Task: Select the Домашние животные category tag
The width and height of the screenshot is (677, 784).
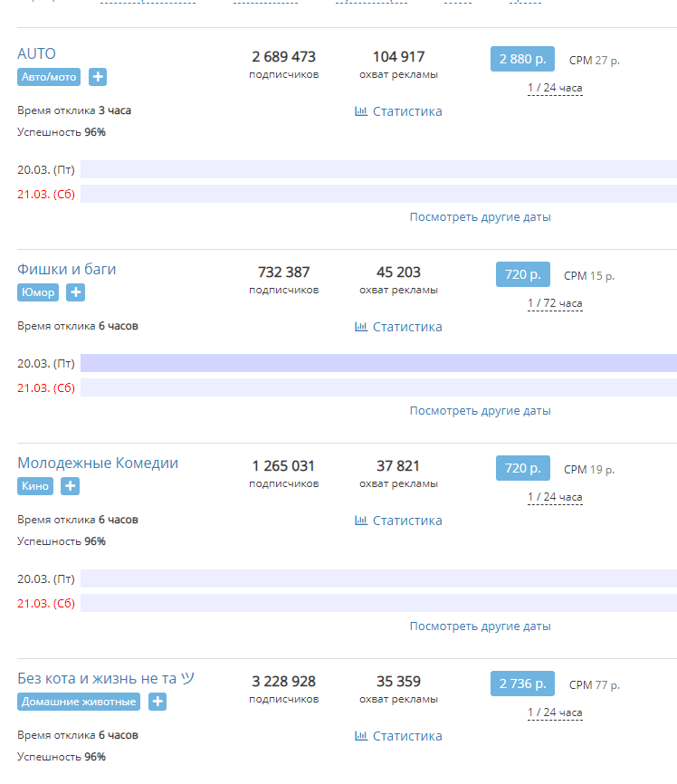Action: click(80, 702)
